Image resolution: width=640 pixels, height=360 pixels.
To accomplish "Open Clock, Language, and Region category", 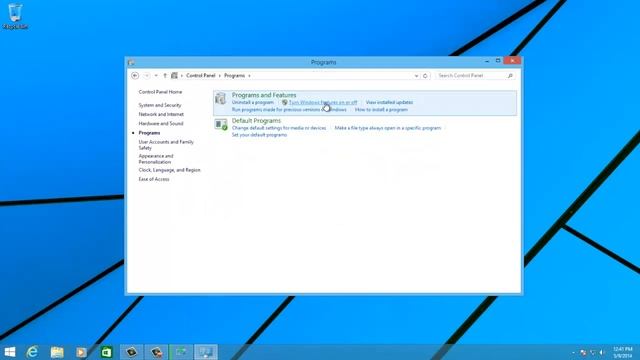I will pos(169,170).
